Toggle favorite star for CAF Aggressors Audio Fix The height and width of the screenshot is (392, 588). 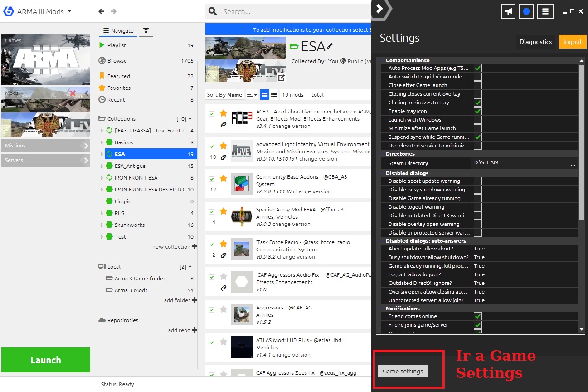pyautogui.click(x=223, y=276)
